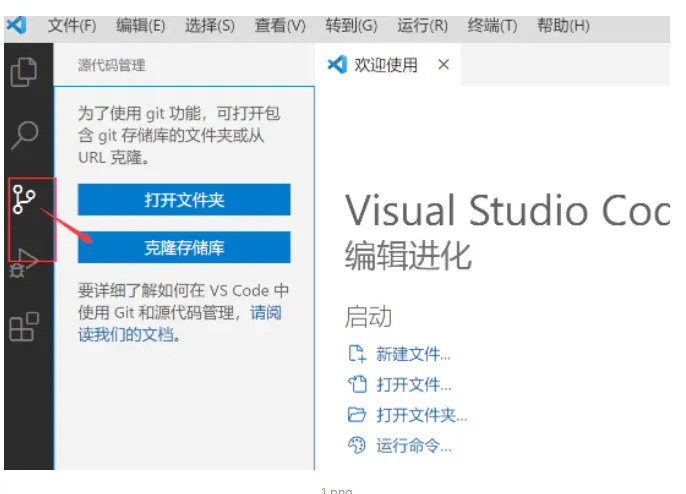Click the 克隆存储库 button
Image resolution: width=686 pixels, height=494 pixels.
coord(184,247)
